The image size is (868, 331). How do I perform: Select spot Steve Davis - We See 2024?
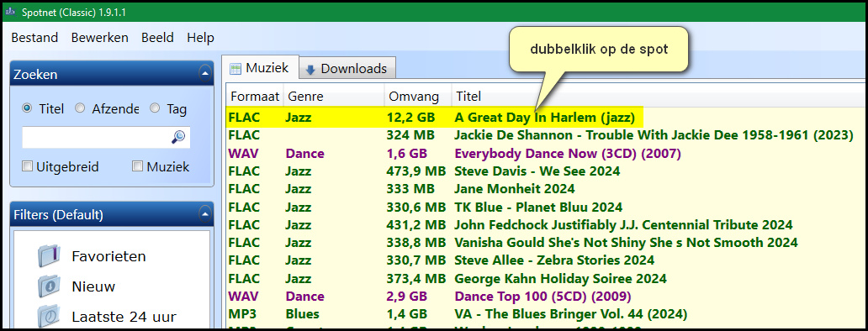[537, 171]
